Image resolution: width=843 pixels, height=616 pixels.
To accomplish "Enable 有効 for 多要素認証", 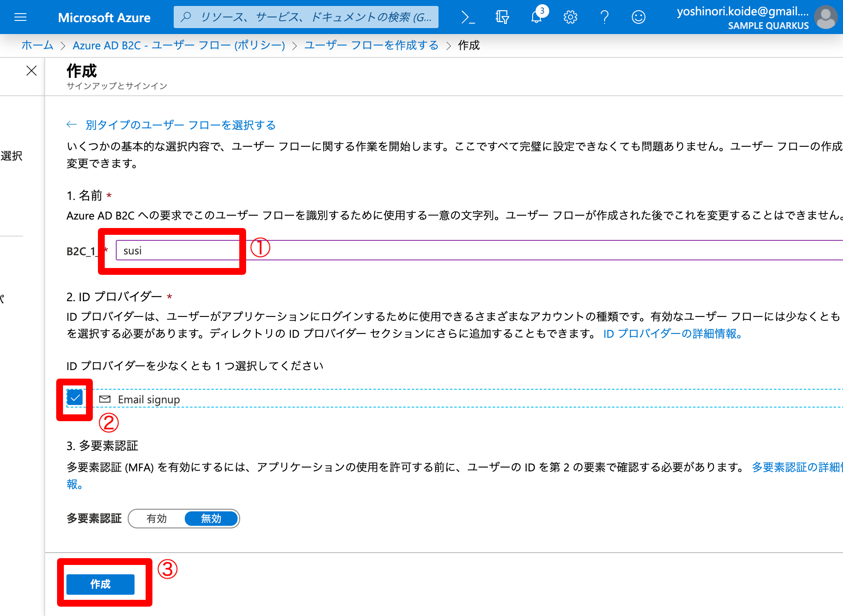I will 156,519.
